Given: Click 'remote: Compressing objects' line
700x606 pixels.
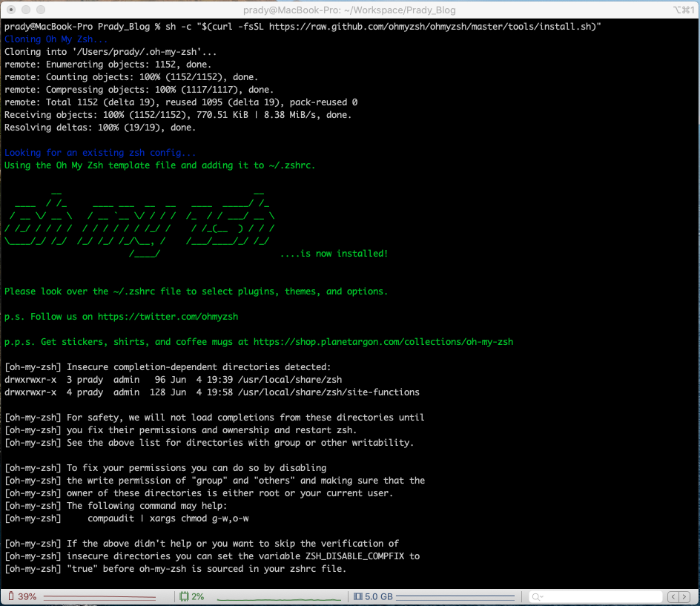Looking at the screenshot, I should click(139, 90).
